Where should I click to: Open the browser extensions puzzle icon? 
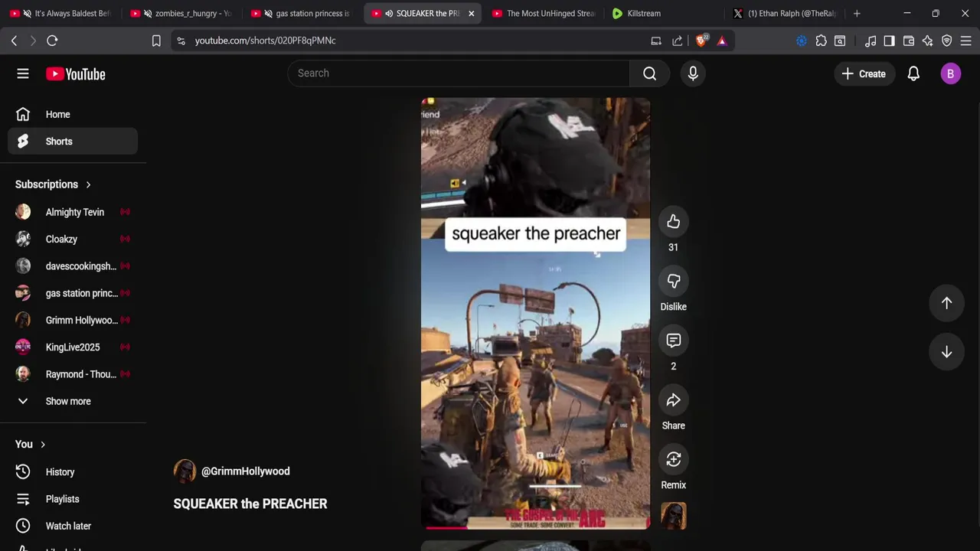pyautogui.click(x=821, y=41)
